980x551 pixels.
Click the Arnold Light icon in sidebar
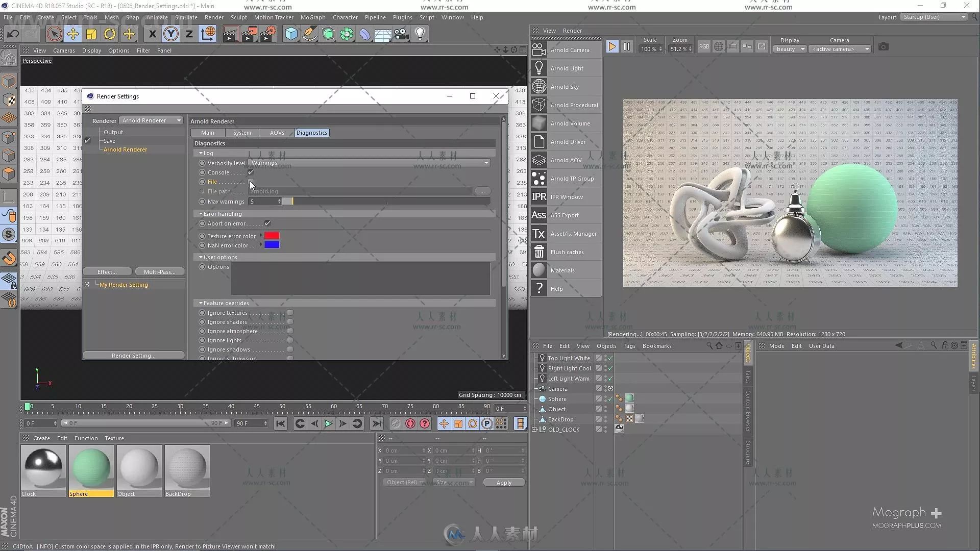[538, 68]
